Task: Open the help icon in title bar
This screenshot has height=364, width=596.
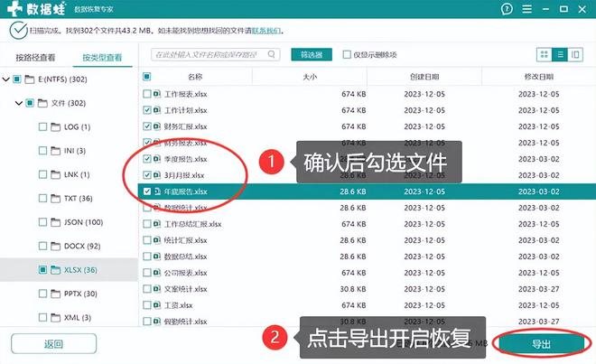Action: (x=507, y=9)
